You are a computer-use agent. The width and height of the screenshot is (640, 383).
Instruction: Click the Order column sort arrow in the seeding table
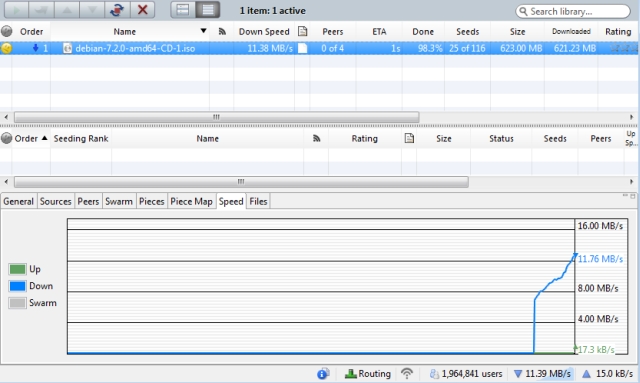point(44,138)
